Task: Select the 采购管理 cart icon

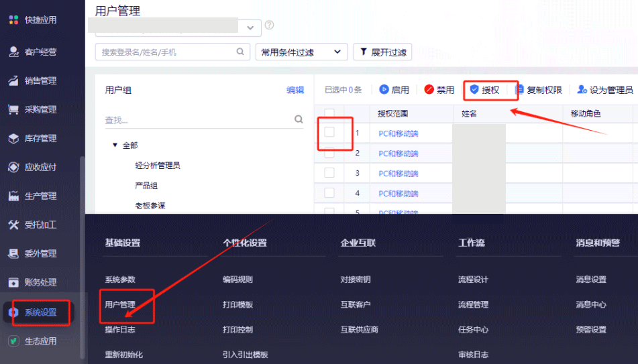Action: point(13,109)
